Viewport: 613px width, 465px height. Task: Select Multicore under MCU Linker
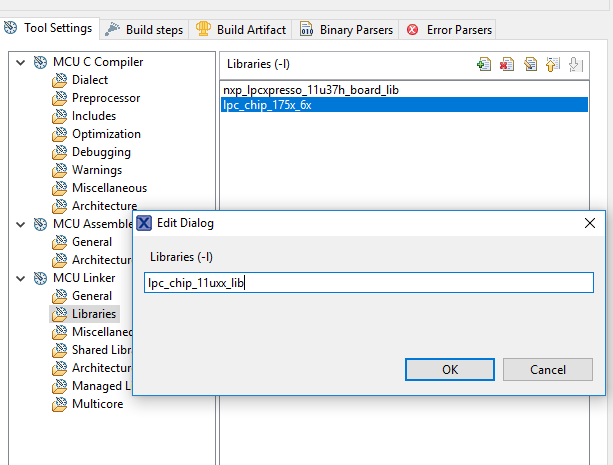(97, 404)
